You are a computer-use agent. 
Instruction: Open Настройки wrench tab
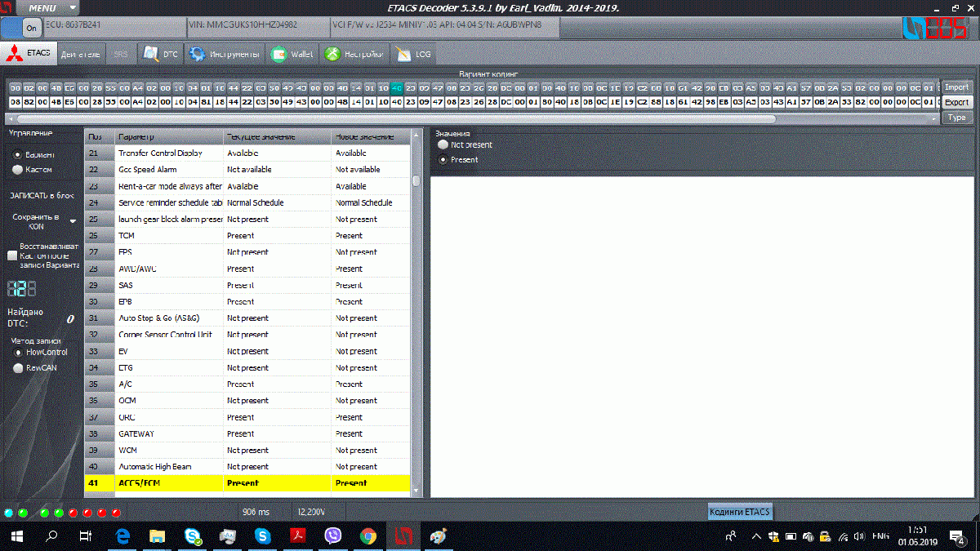pyautogui.click(x=354, y=54)
